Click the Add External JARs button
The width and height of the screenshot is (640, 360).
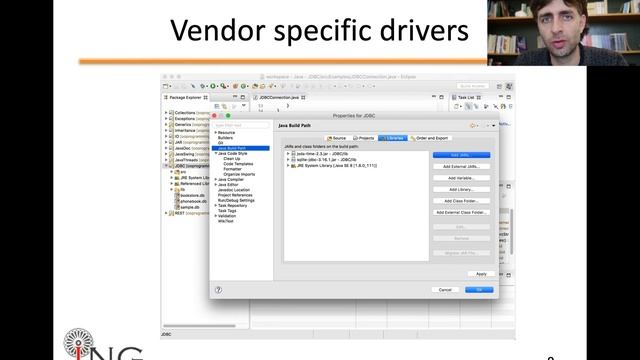pos(461,167)
